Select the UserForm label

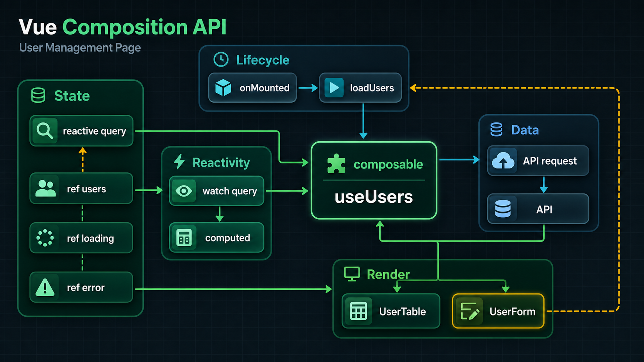pos(512,312)
